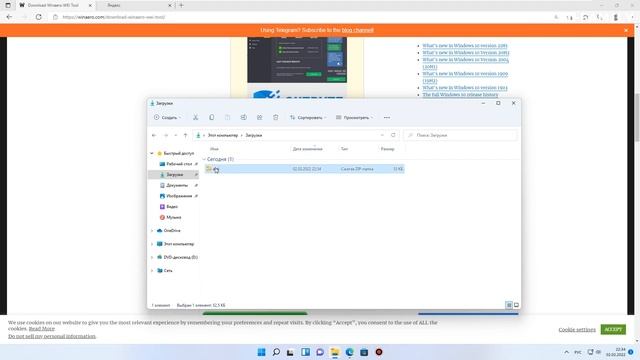Show hidden tray icons chevron
Image resolution: width=640 pixels, height=360 pixels.
coord(567,352)
